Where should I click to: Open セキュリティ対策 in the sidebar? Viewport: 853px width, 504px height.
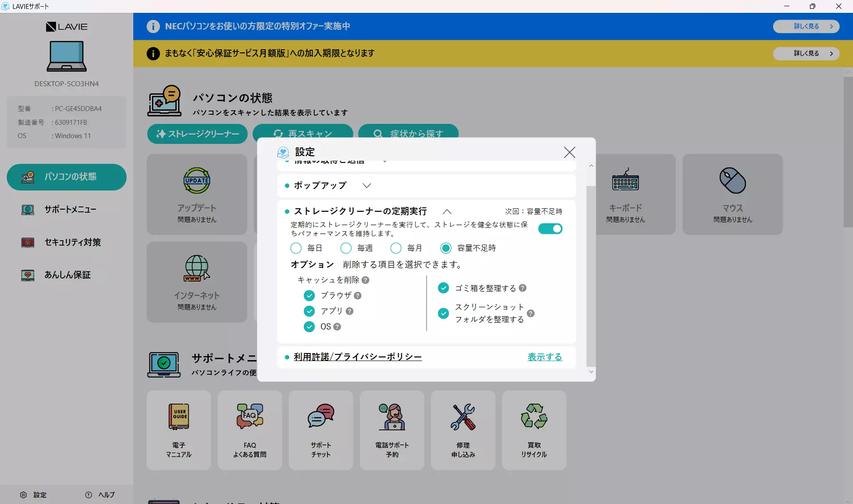pyautogui.click(x=67, y=242)
